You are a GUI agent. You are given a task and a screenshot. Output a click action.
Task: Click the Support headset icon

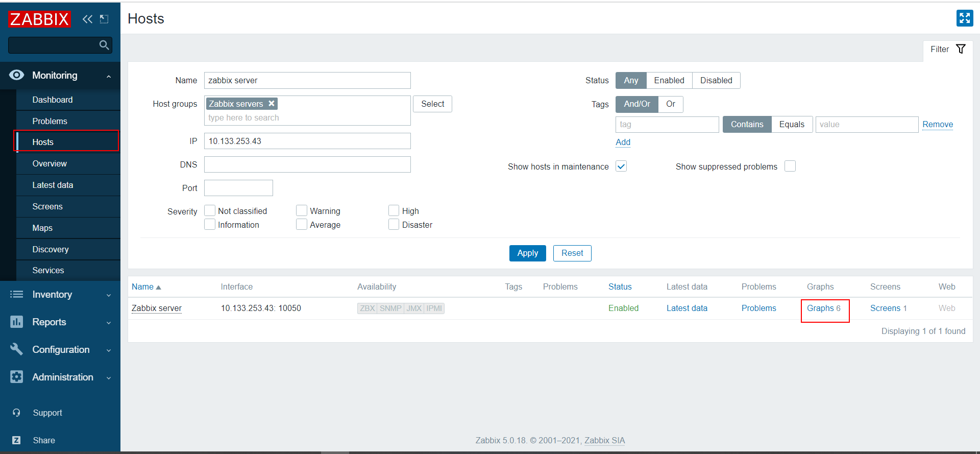pos(16,413)
